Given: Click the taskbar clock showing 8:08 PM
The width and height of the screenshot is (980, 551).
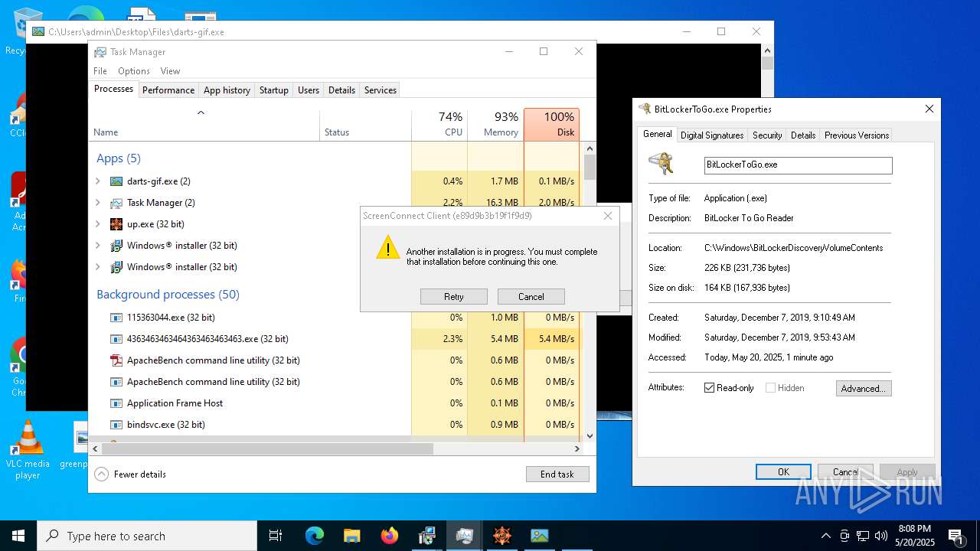Looking at the screenshot, I should [915, 536].
